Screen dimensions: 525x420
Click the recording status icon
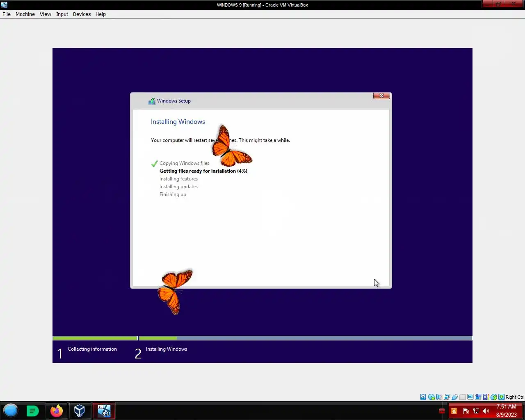pos(478,397)
